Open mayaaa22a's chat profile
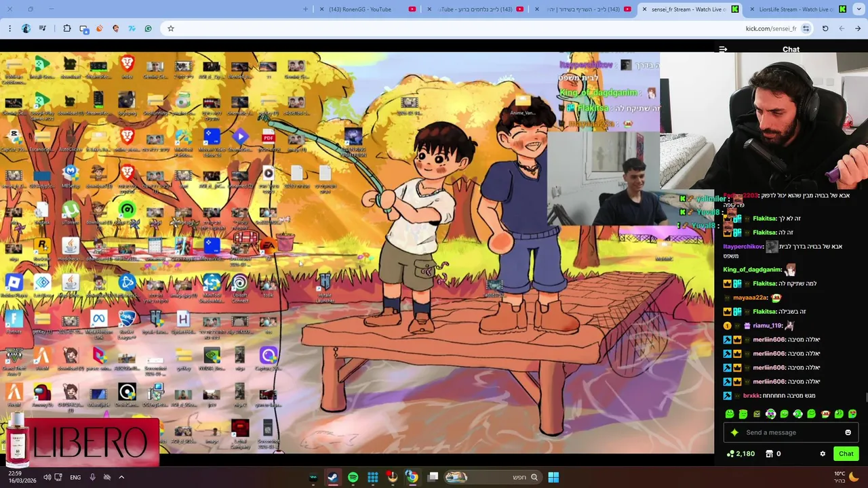Screen dimensions: 868x488 (x=750, y=298)
